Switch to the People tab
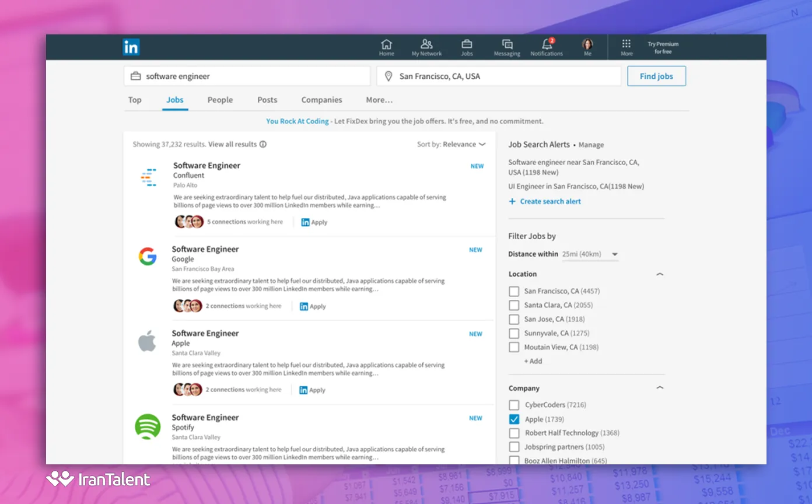The height and width of the screenshot is (504, 812). [x=220, y=100]
